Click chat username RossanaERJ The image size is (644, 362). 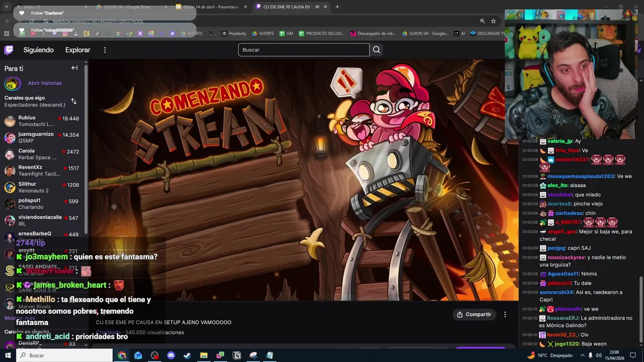click(x=563, y=318)
